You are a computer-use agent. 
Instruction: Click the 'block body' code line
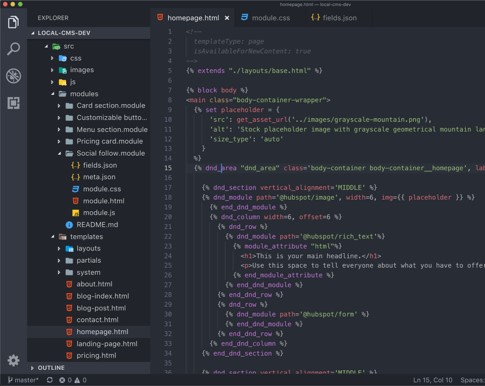tap(217, 90)
